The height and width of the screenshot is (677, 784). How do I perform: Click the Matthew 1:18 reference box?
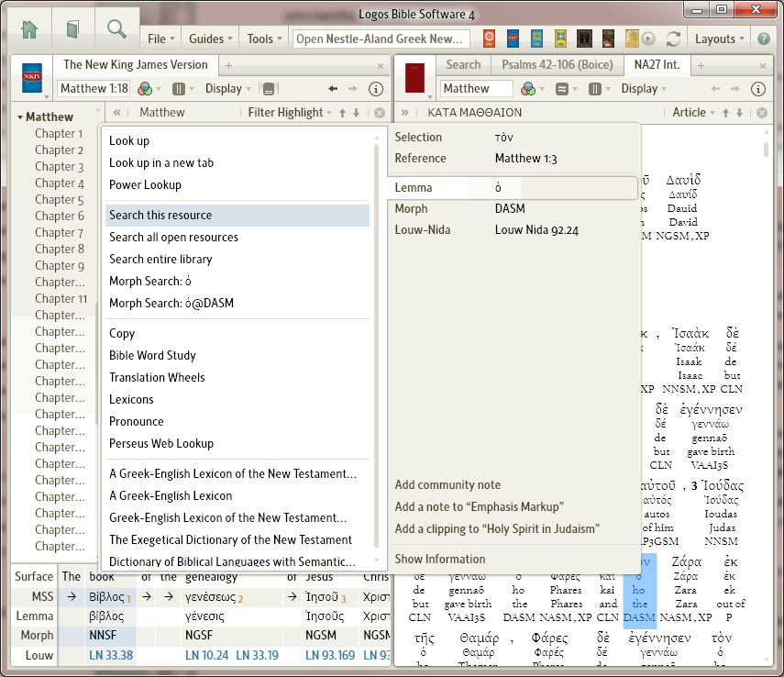(x=94, y=89)
